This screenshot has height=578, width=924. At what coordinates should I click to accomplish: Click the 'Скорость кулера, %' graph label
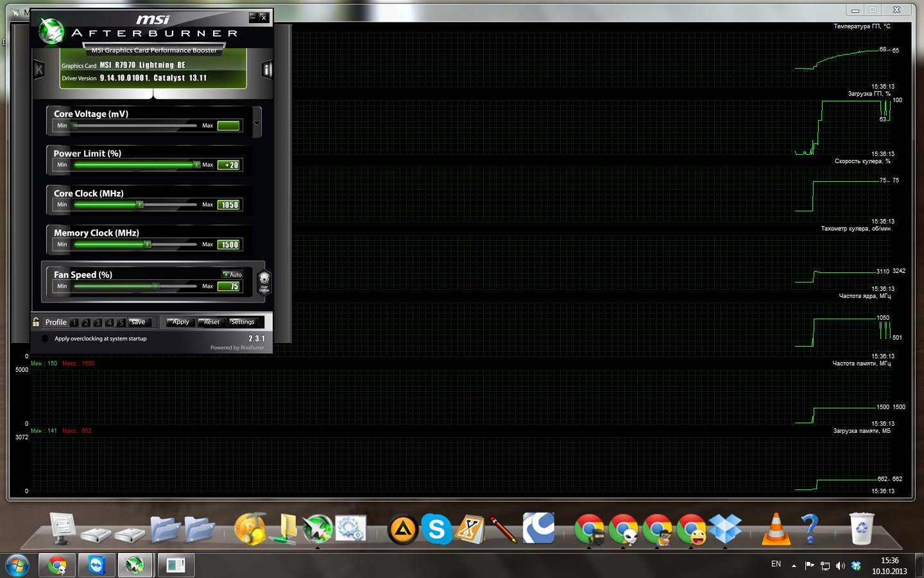862,161
